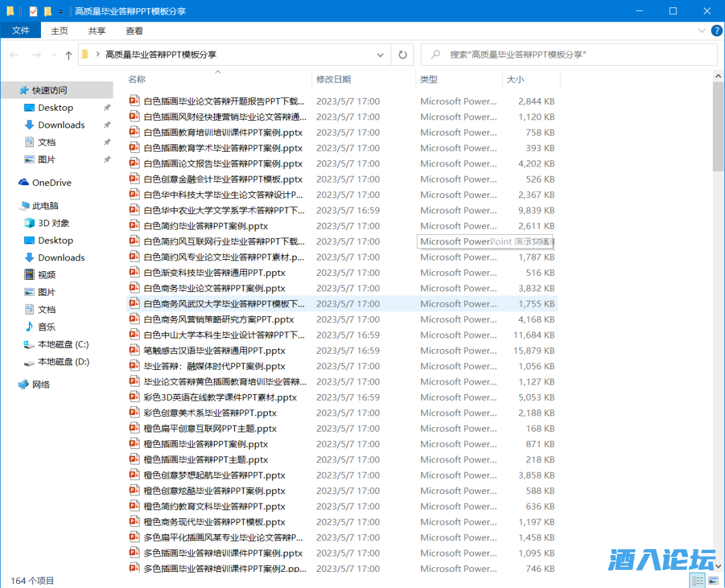This screenshot has width=725, height=588.
Task: Switch to the 查看 ribbon tab
Action: click(134, 31)
